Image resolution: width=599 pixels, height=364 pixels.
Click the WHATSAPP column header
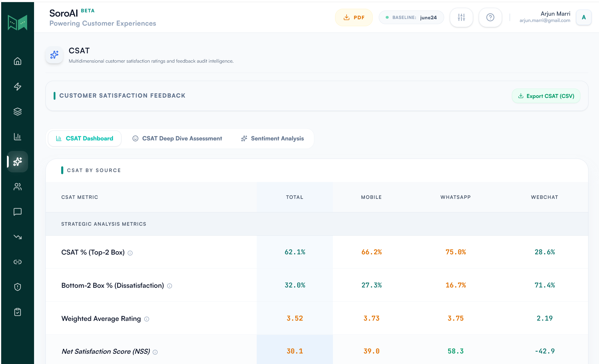(x=456, y=197)
